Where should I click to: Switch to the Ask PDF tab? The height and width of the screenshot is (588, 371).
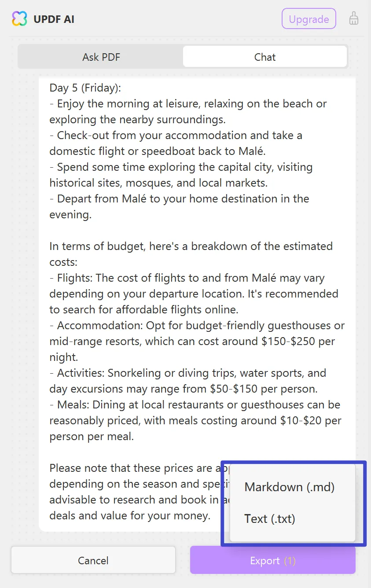tap(101, 56)
